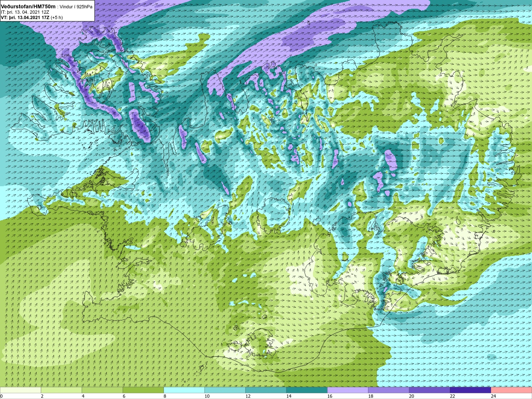Screen dimensions: 532x399
Task: Click the legend tick label '6'
Action: (124, 396)
